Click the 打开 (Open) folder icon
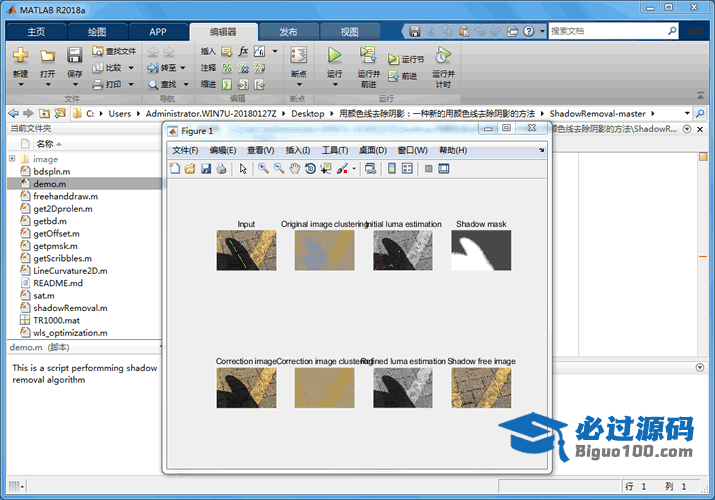The image size is (715, 500). pyautogui.click(x=47, y=56)
